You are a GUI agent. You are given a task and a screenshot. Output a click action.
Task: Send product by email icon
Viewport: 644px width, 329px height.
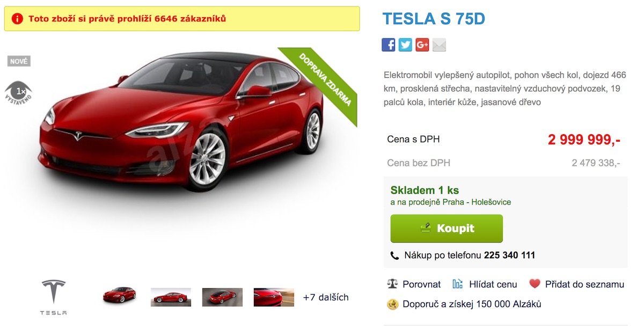click(x=440, y=45)
